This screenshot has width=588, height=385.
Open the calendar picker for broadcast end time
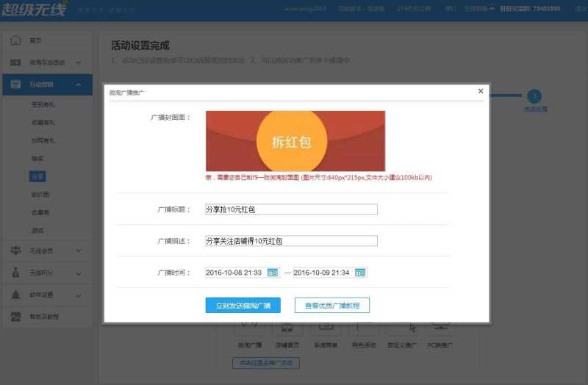point(360,273)
